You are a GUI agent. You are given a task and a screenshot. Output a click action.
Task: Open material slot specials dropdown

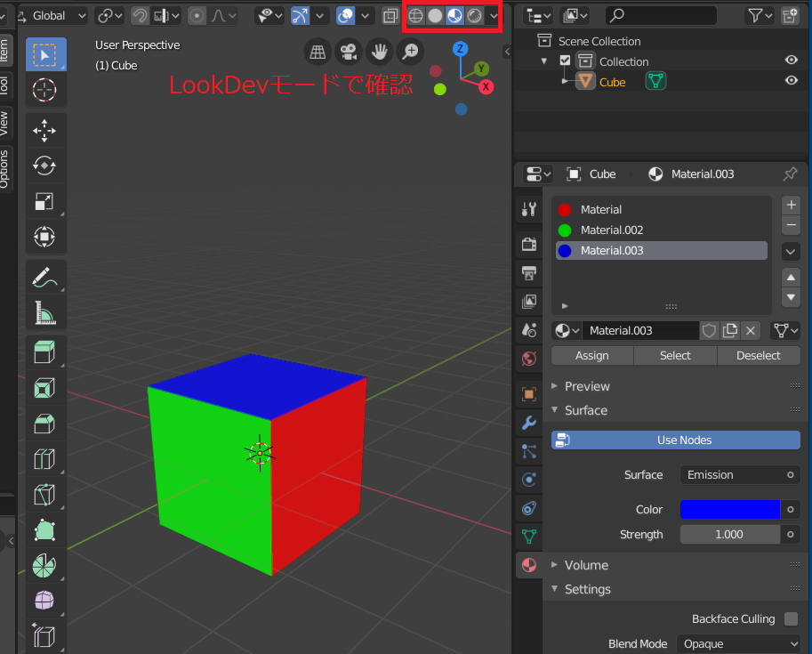(x=791, y=252)
